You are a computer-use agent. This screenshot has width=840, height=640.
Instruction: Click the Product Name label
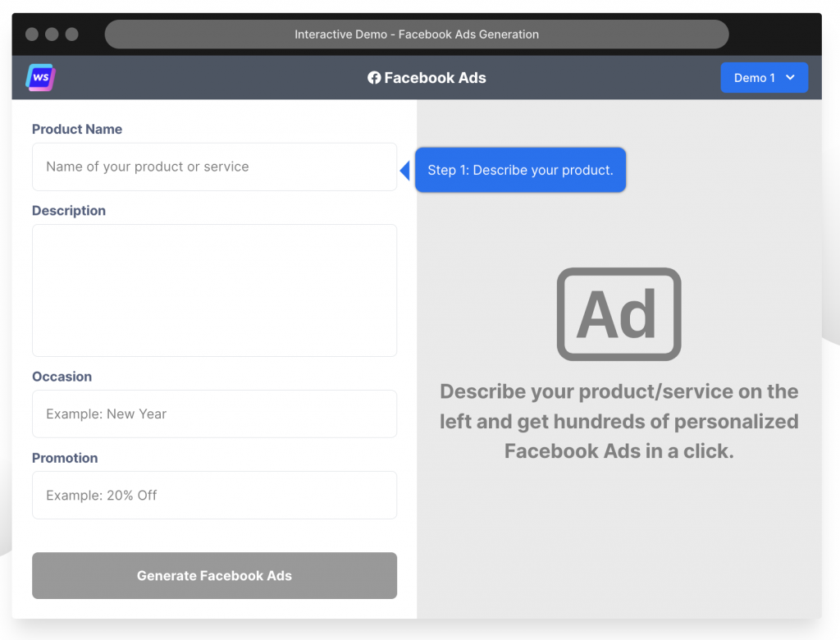[x=77, y=129]
